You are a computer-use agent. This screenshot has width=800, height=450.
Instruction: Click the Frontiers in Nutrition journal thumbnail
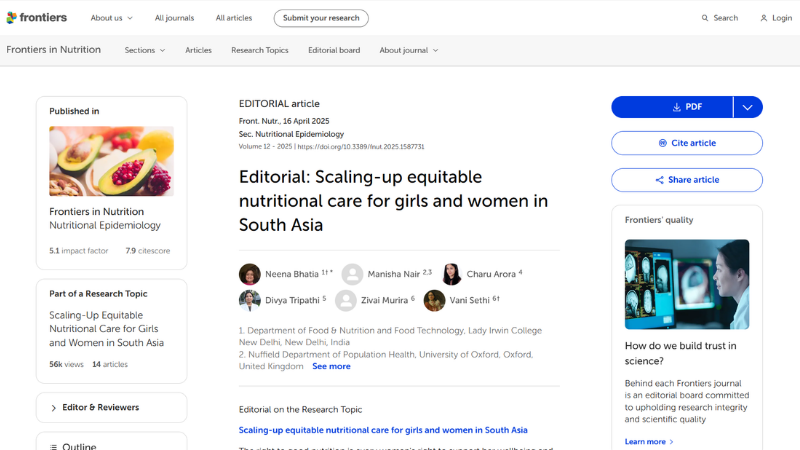tap(111, 161)
